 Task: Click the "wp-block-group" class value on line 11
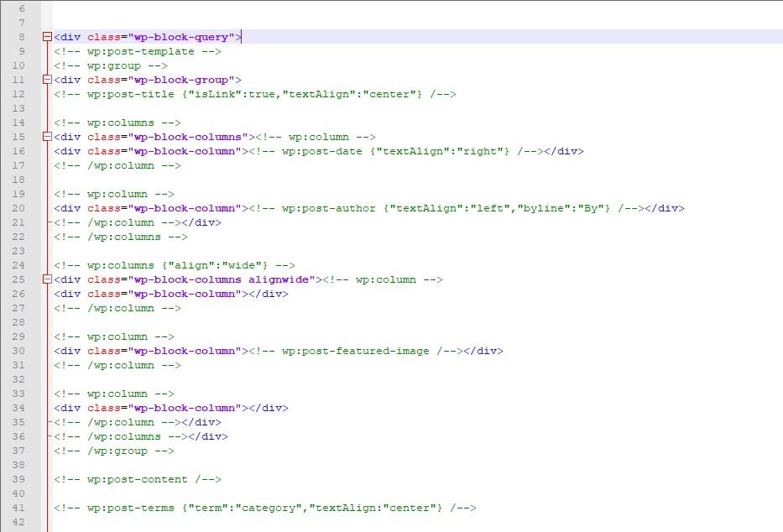[181, 80]
